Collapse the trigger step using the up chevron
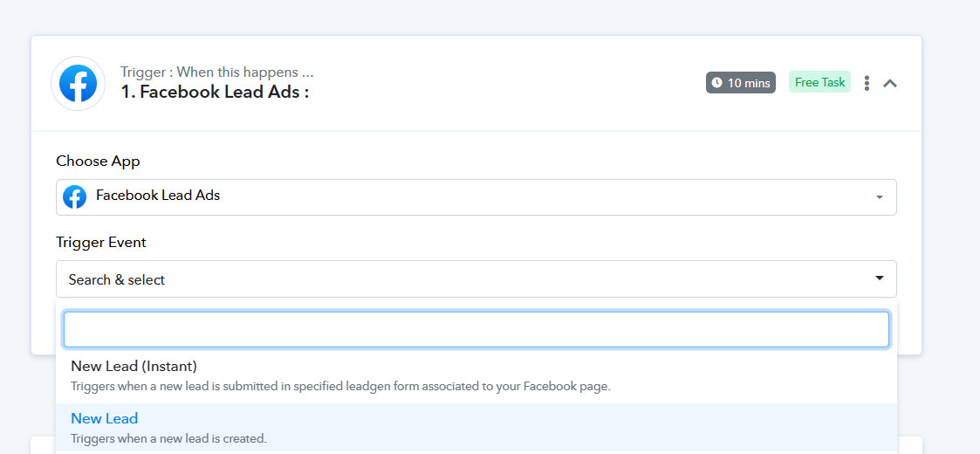Screen dimensions: 980x454 pos(890,83)
